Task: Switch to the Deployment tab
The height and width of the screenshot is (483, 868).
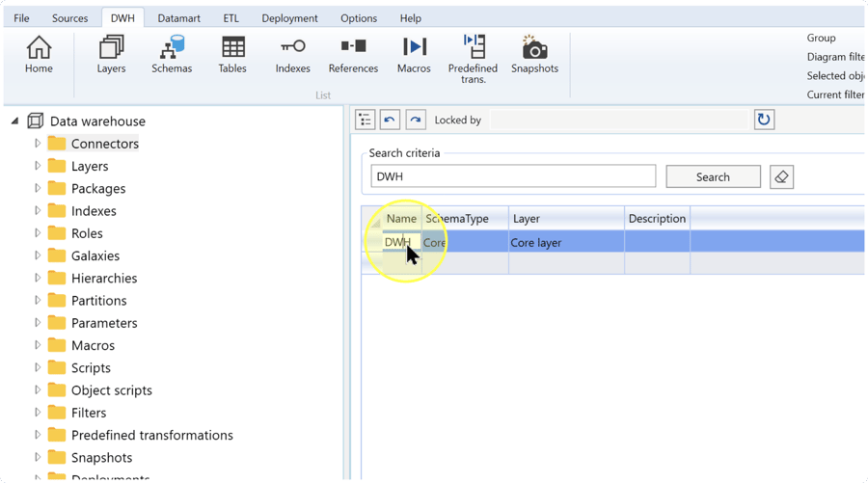Action: coord(289,18)
